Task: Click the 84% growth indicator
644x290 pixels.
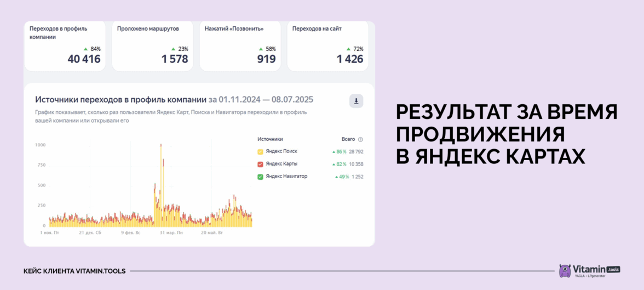Action: pyautogui.click(x=93, y=49)
